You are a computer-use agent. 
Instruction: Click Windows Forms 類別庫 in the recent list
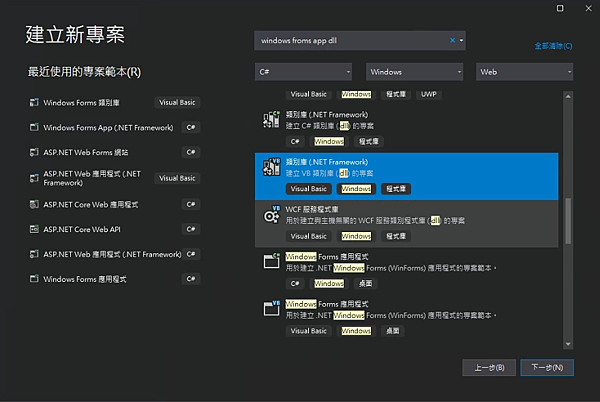pos(81,103)
